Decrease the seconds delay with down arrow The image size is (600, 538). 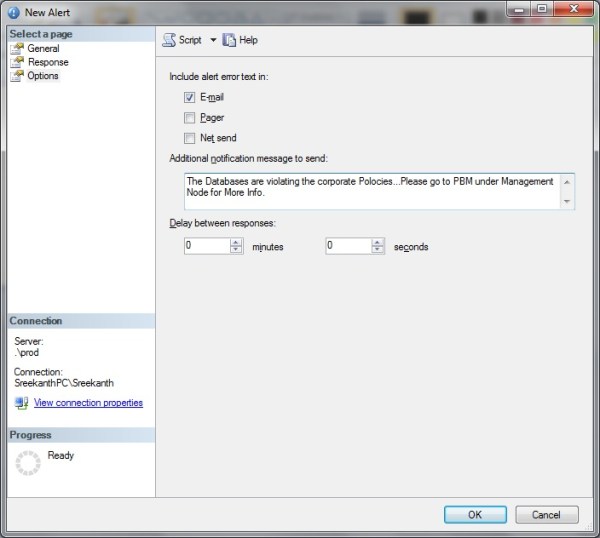pos(378,250)
